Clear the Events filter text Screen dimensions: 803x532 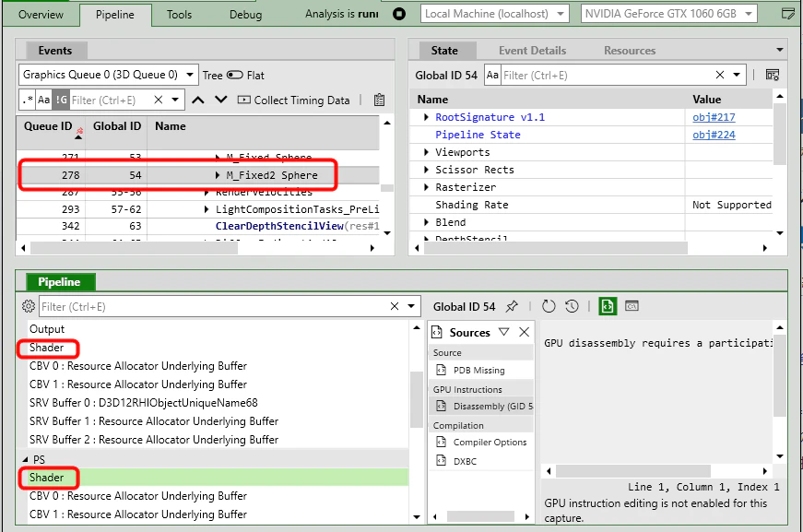(159, 100)
